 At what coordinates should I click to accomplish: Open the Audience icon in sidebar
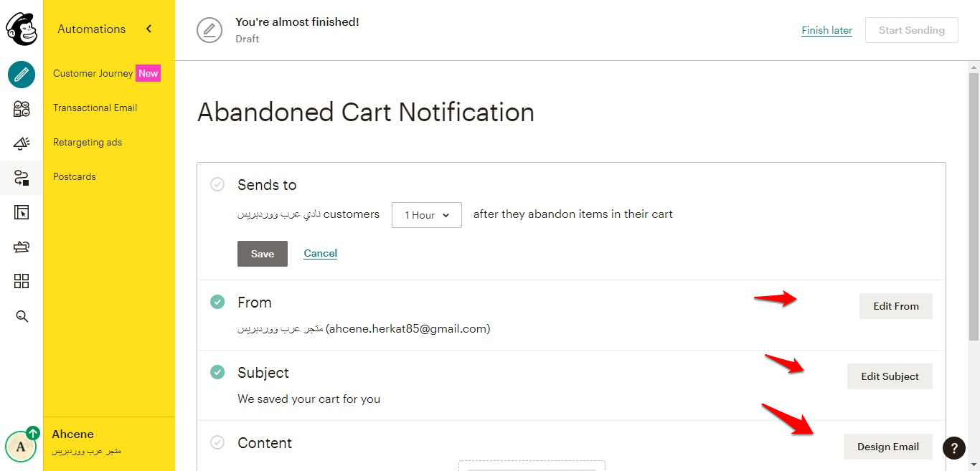(x=22, y=109)
